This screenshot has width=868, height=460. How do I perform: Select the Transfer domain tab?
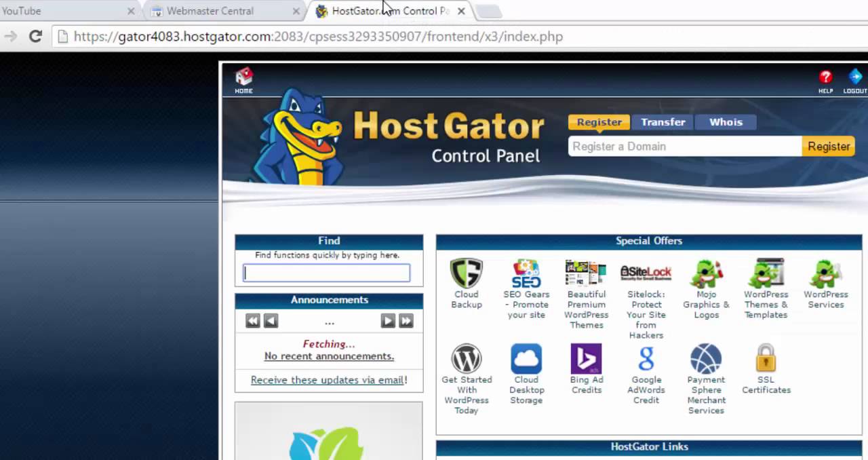(663, 122)
